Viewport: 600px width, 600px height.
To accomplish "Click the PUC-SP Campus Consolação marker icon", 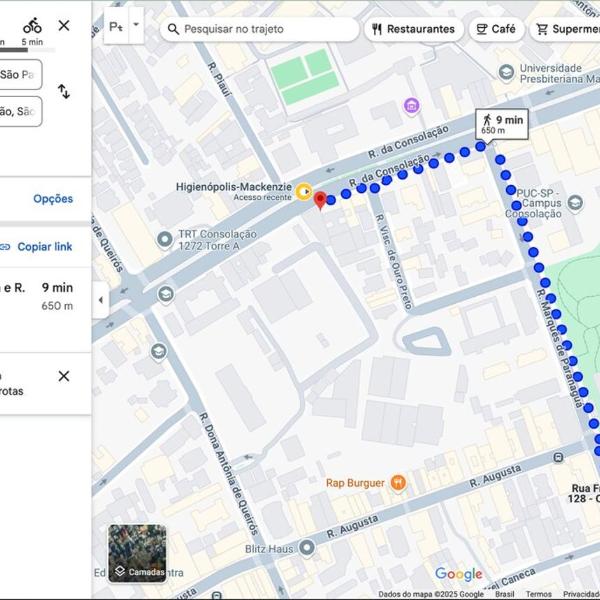I will (575, 203).
